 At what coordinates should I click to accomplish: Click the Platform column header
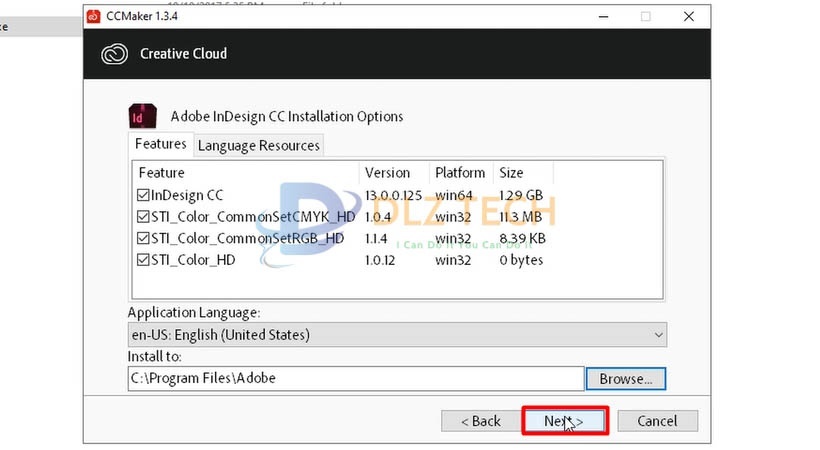(461, 173)
